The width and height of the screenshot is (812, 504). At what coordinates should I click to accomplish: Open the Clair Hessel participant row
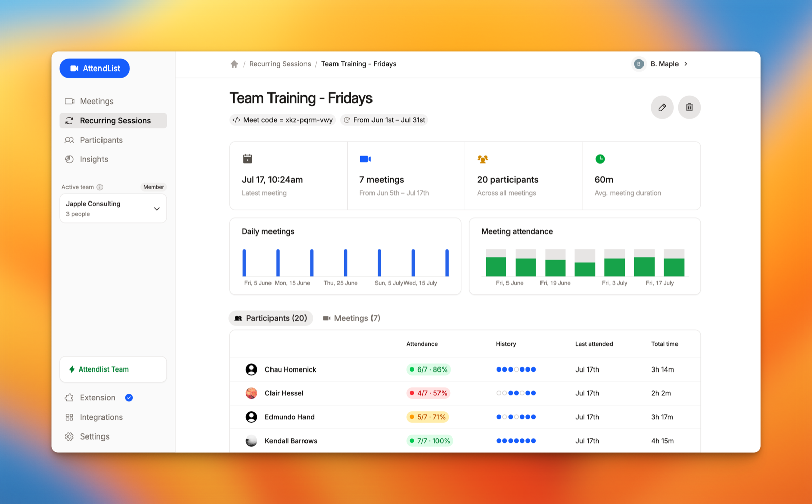(x=465, y=393)
